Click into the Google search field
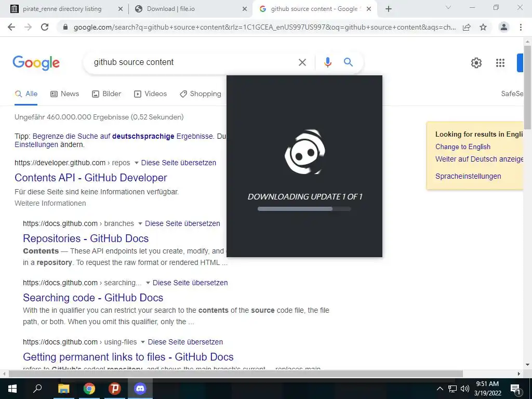The height and width of the screenshot is (399, 532). click(x=193, y=62)
